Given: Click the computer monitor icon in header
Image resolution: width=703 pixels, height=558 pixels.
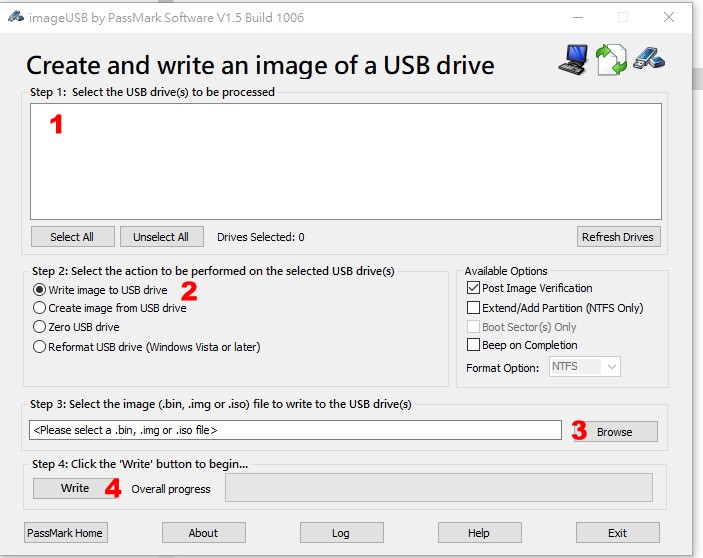Looking at the screenshot, I should pyautogui.click(x=573, y=61).
